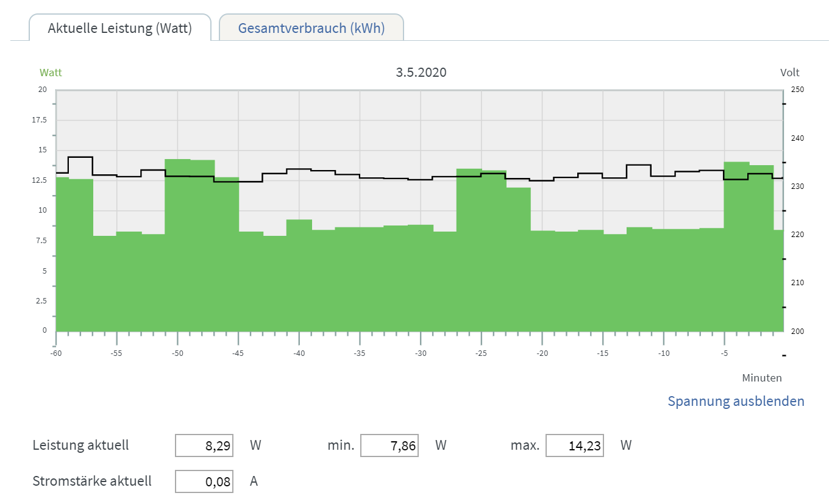Select the -5 minute tick label

[725, 353]
